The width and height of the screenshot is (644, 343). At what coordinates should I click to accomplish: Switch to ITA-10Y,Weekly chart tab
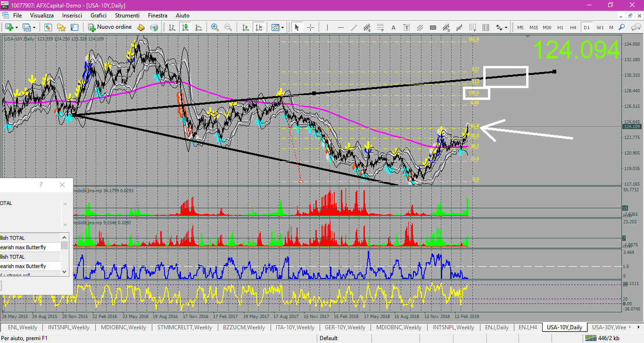click(295, 327)
